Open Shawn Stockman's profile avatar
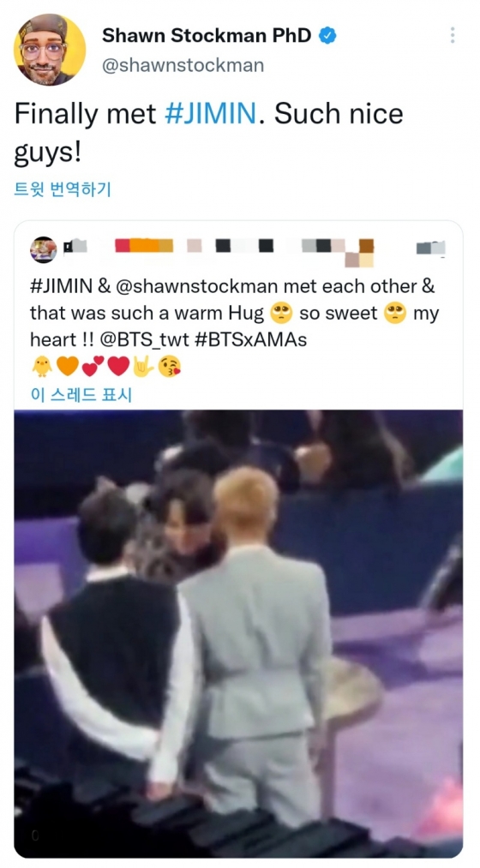Screen dimensions: 480x868 tap(50, 50)
